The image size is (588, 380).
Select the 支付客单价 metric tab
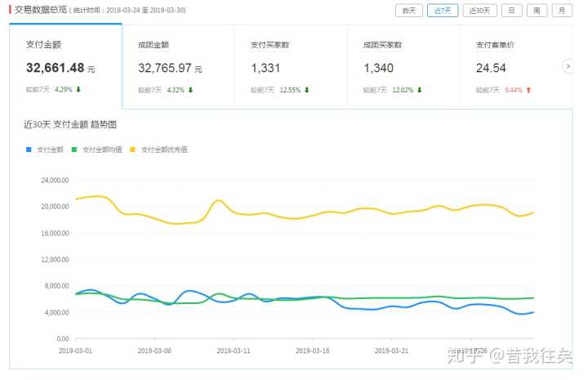516,66
